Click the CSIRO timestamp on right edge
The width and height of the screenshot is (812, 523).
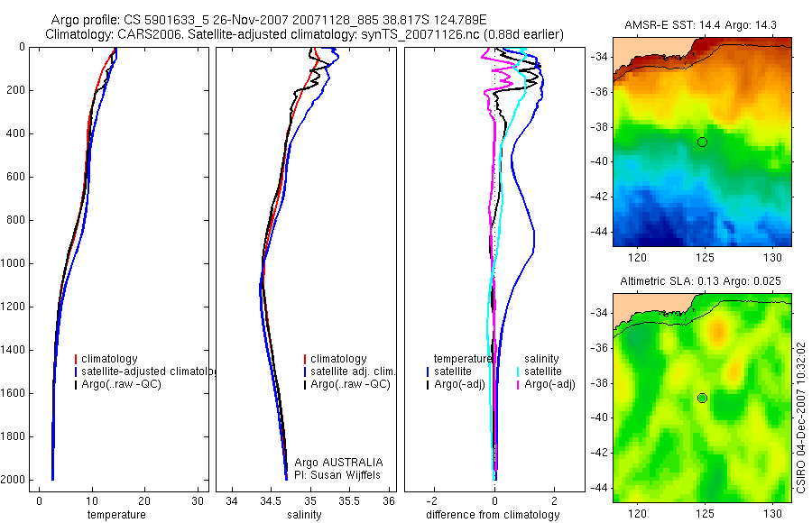(x=801, y=417)
